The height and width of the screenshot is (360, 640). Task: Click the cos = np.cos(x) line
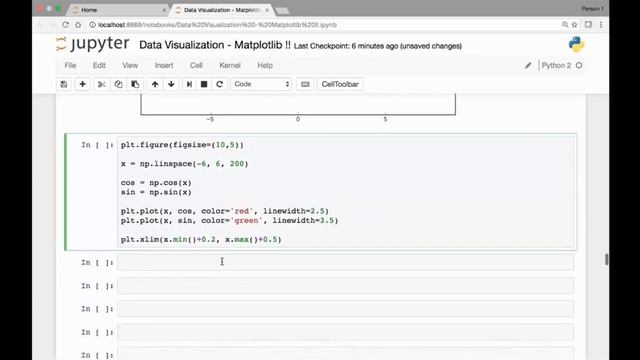(x=156, y=183)
